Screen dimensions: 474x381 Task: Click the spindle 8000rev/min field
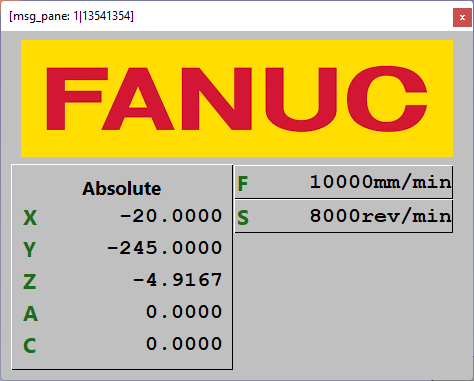coord(344,216)
